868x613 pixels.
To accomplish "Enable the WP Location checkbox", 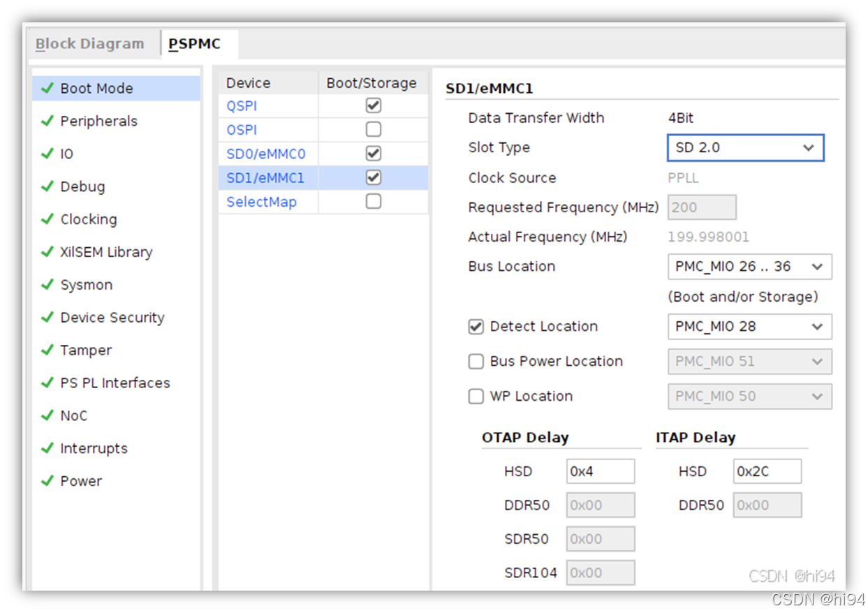I will click(476, 397).
